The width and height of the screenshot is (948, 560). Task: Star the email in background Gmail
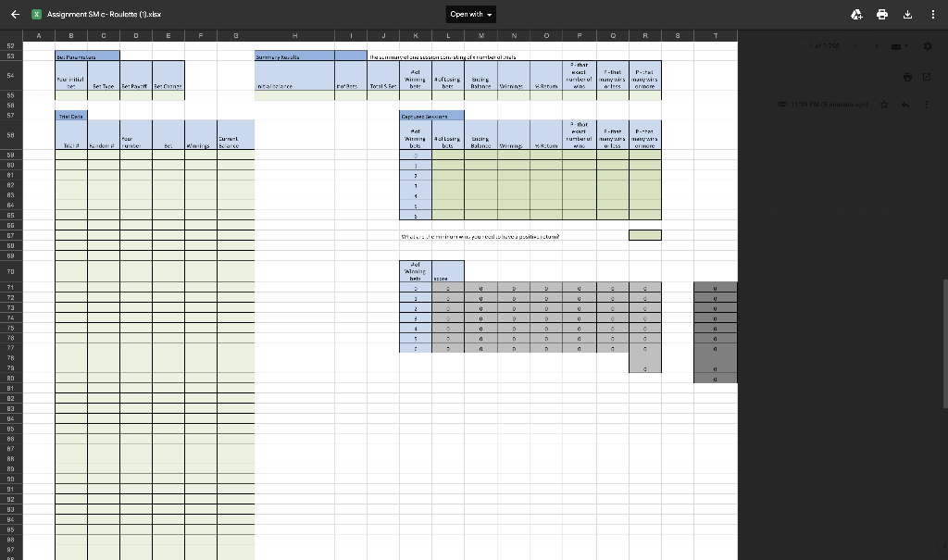click(x=884, y=105)
